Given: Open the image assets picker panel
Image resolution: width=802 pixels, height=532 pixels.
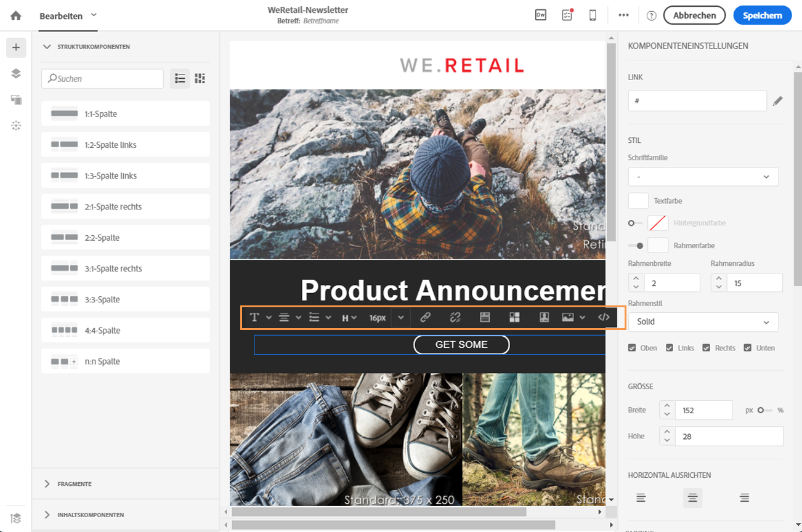Looking at the screenshot, I should 16,99.
